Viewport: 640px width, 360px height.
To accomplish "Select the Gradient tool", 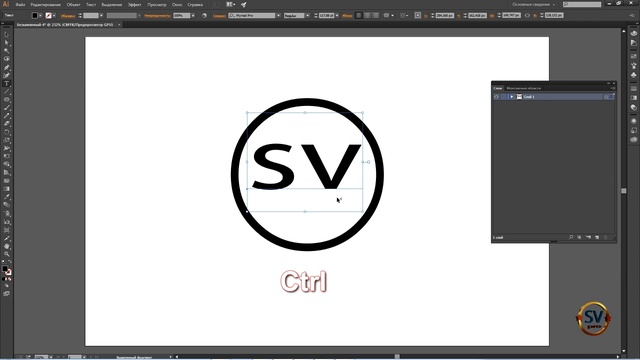I will pyautogui.click(x=7, y=189).
